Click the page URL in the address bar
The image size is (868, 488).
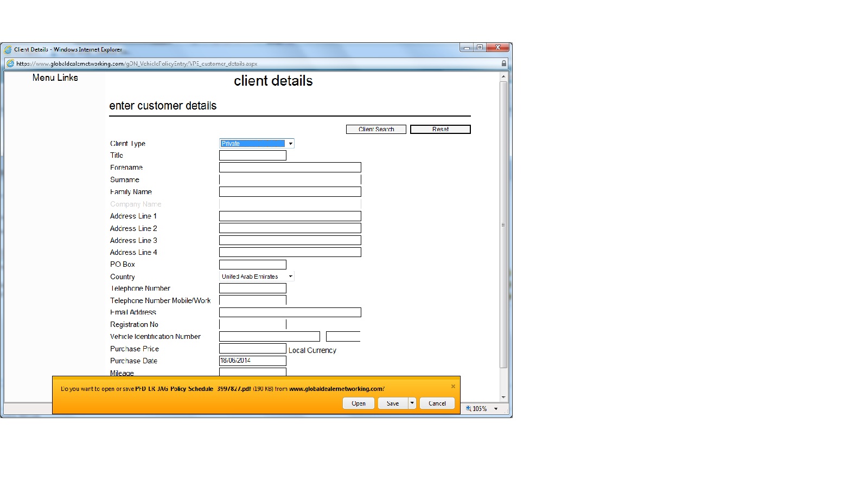[x=137, y=63]
